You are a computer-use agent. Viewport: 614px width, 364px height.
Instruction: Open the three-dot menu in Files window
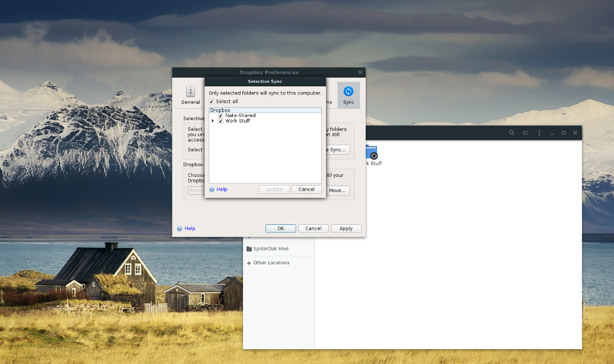(x=539, y=132)
